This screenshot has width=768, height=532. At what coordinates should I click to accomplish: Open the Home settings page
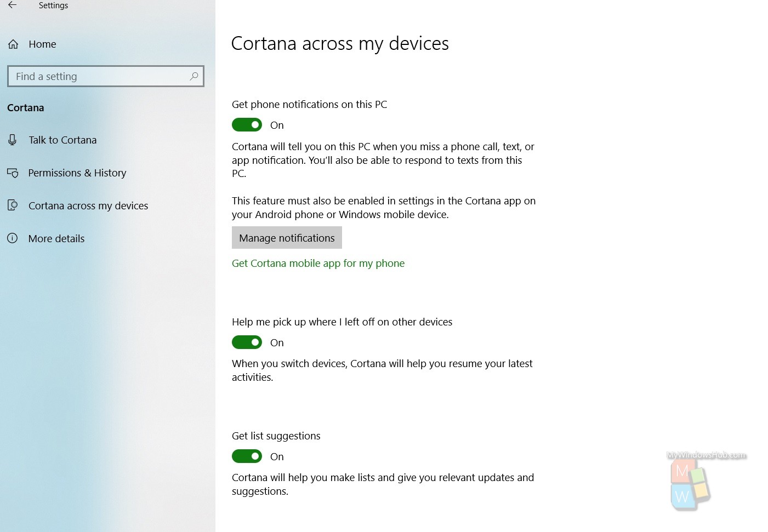42,44
